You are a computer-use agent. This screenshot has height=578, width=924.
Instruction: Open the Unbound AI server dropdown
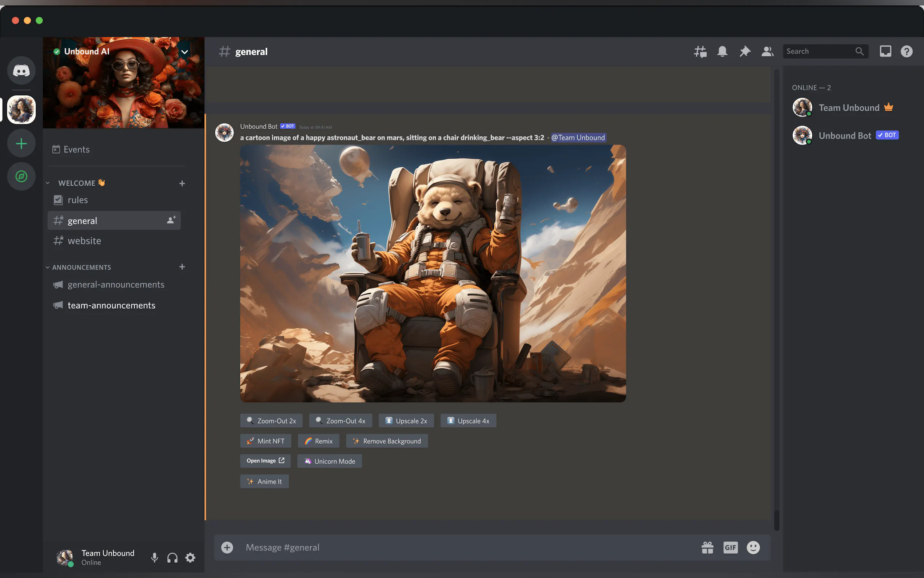[184, 52]
